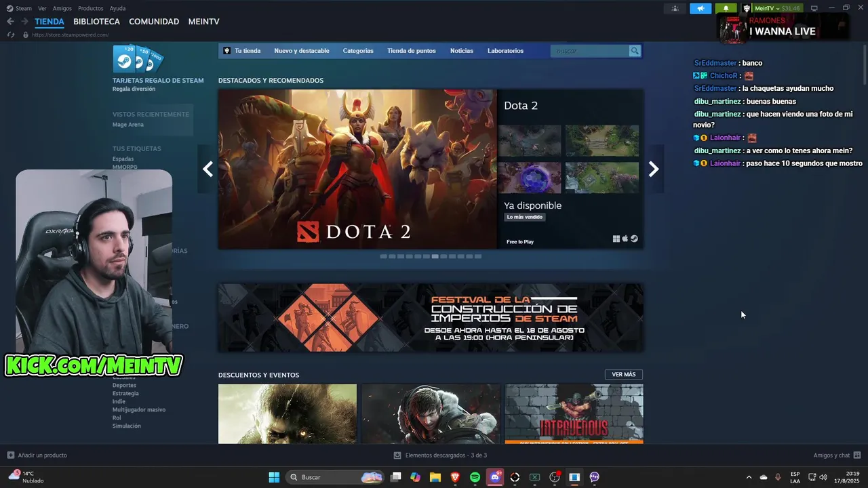The image size is (868, 488).
Task: Open the taskbar volume control
Action: pos(823,477)
